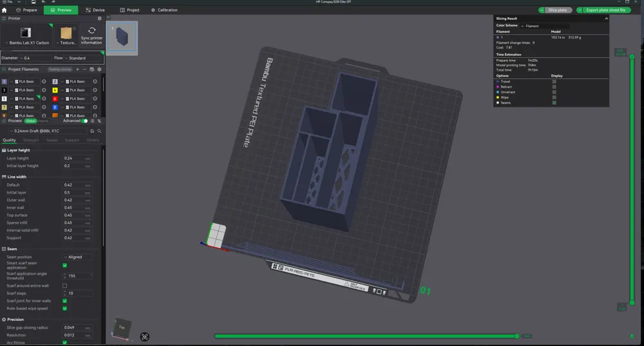Click Export plate sliced file button
Viewport: 644px width, 346px height.
(606, 10)
